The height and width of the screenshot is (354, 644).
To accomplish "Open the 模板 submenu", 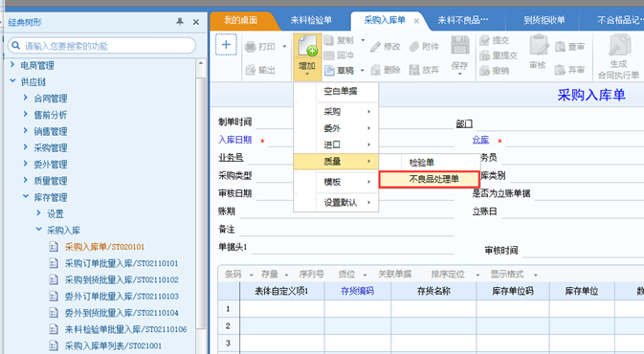I will pos(336,182).
